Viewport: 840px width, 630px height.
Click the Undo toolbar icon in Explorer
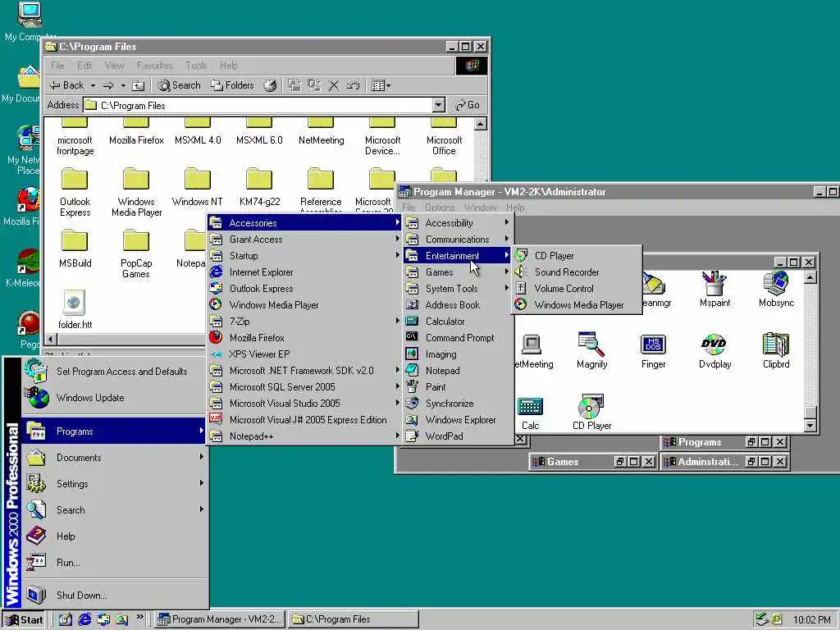coord(353,85)
